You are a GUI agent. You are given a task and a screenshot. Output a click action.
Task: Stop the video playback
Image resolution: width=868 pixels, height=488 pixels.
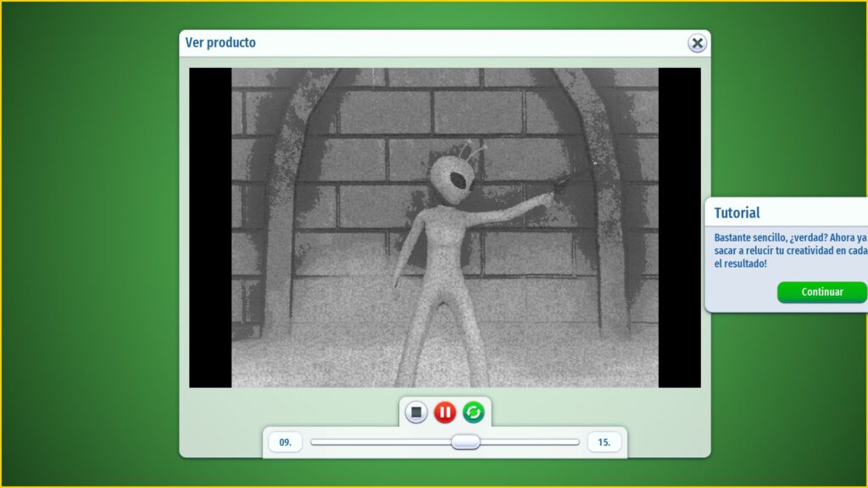[416, 413]
